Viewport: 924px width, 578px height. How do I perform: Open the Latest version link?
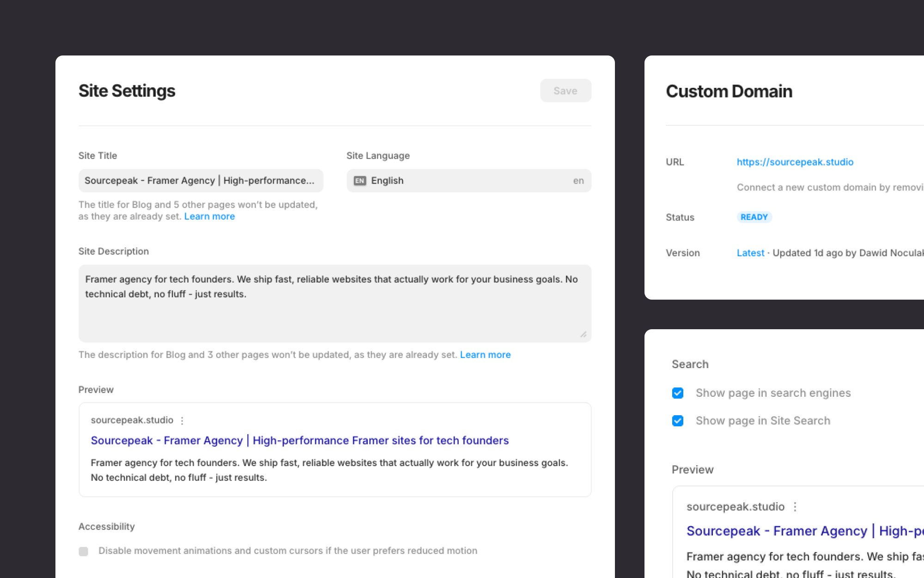click(x=750, y=253)
